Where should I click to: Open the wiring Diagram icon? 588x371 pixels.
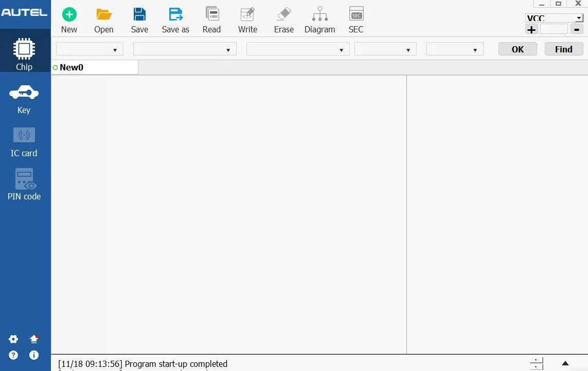point(319,15)
